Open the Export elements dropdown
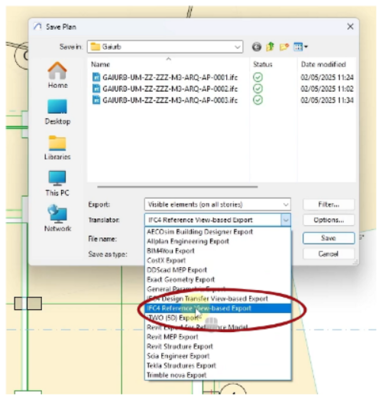 217,204
